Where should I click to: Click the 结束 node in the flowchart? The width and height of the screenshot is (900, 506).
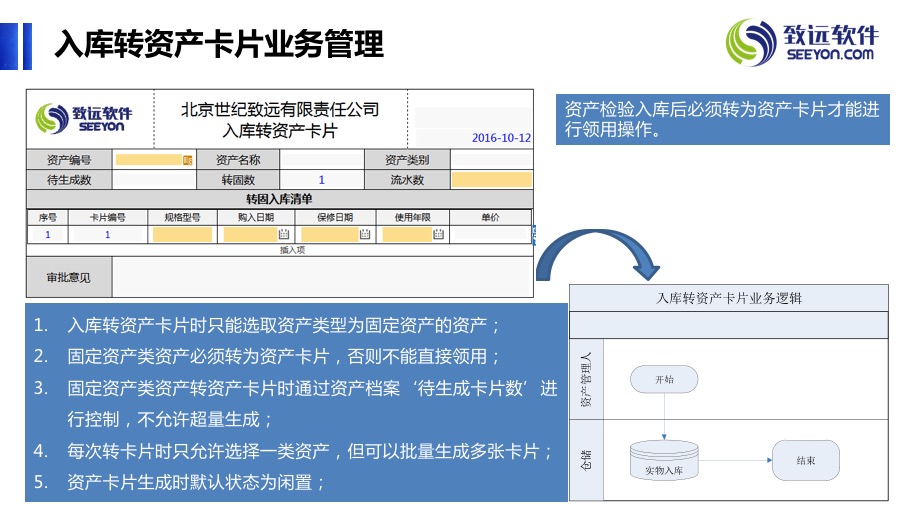[805, 460]
